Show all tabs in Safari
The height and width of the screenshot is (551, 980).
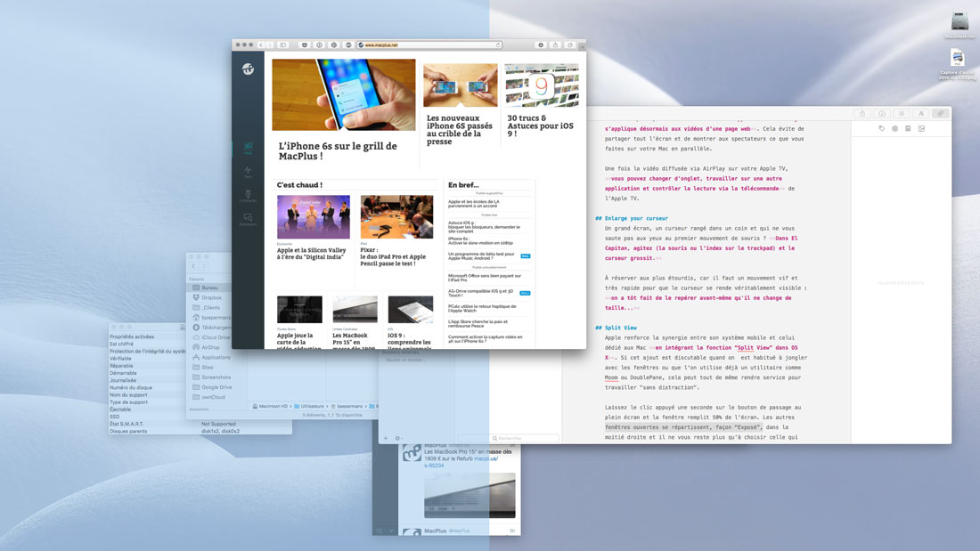tap(569, 45)
